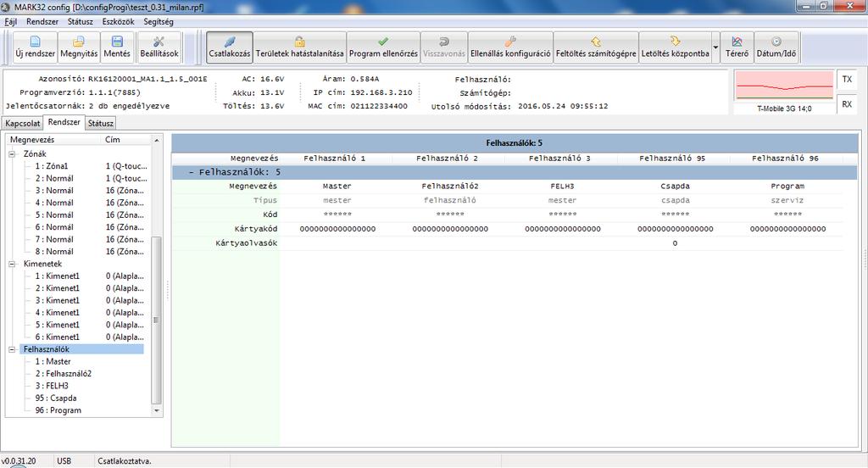
Task: Select tree item 4 : Kimenet1
Action: (x=57, y=312)
